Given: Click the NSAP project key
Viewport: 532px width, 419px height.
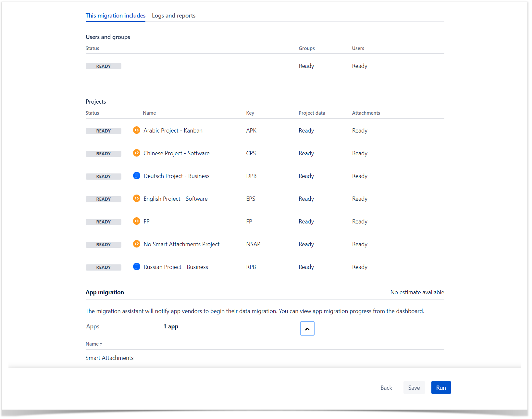Looking at the screenshot, I should click(253, 244).
